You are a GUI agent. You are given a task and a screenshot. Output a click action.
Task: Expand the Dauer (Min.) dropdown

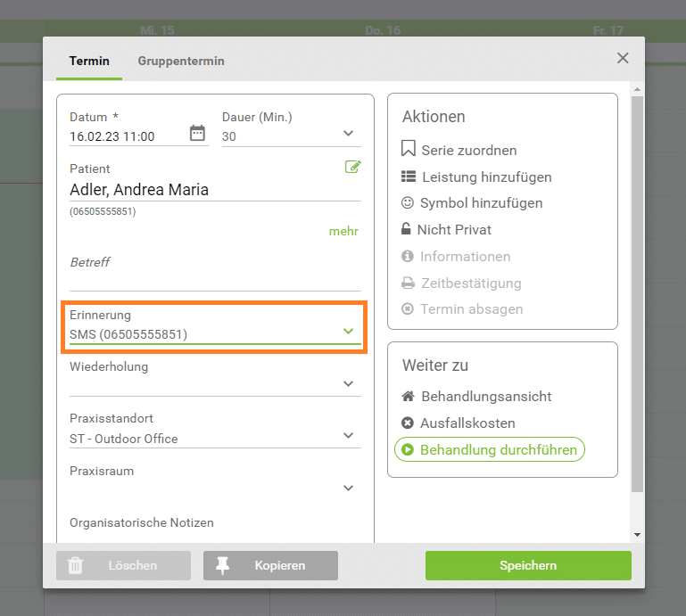coord(348,134)
